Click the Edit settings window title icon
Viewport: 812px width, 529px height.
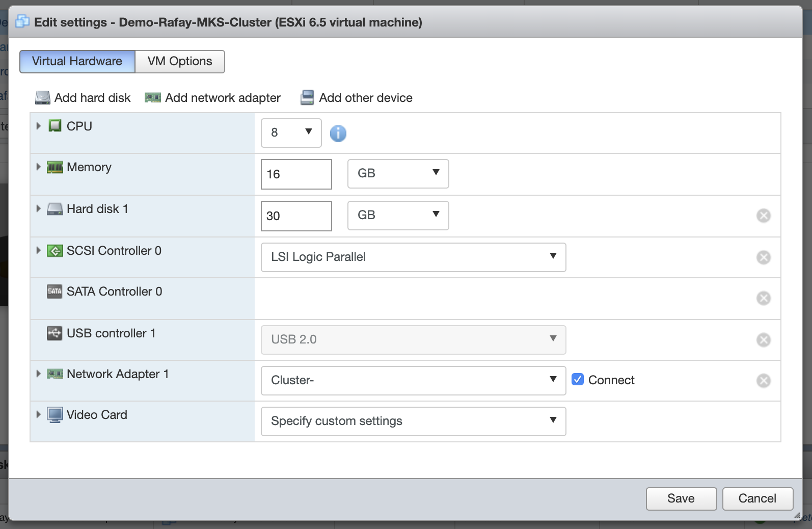22,22
